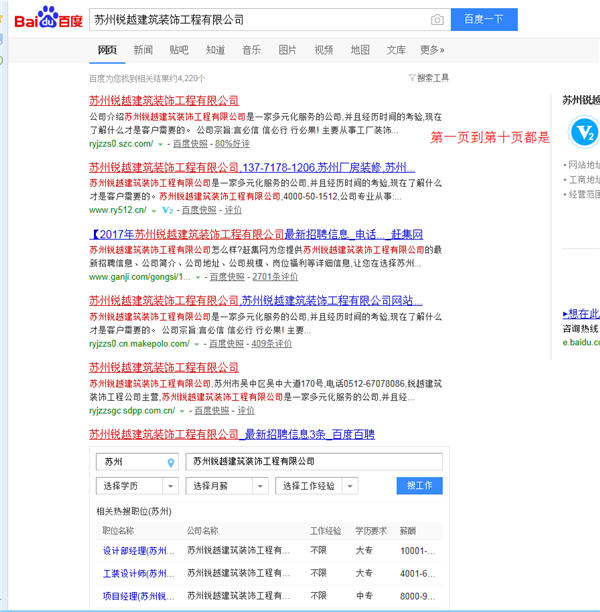Click 409条评价 link
600x612 pixels.
272,344
